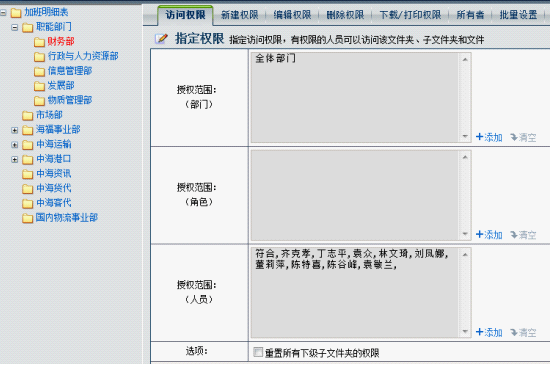The height and width of the screenshot is (365, 550).
Task: Select 海福事业部 label in the tree
Action: coord(58,129)
